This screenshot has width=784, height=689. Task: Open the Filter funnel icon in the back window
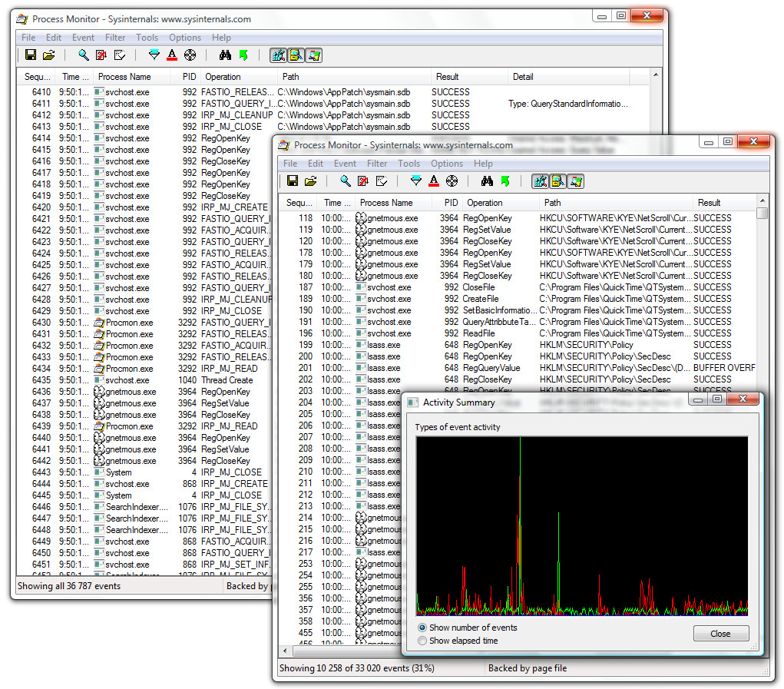coord(154,55)
